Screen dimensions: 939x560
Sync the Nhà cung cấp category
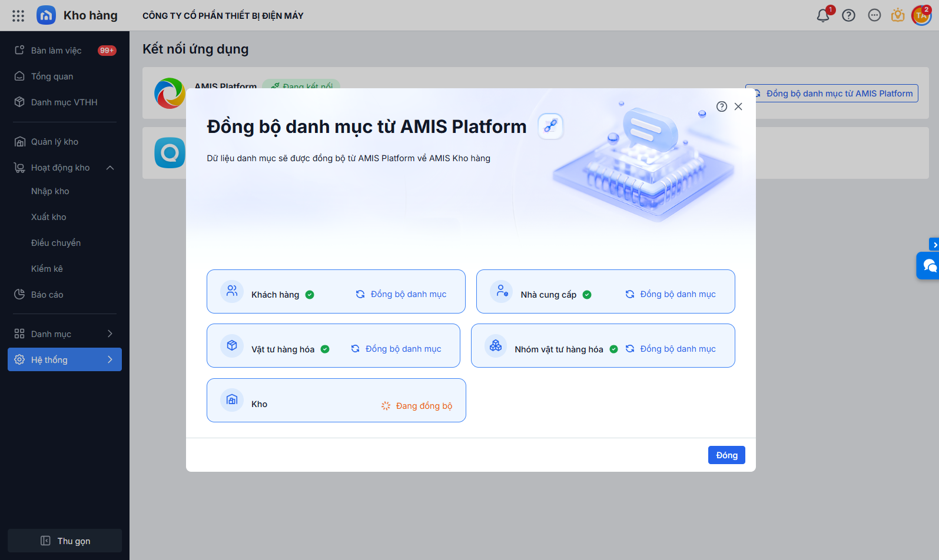671,294
